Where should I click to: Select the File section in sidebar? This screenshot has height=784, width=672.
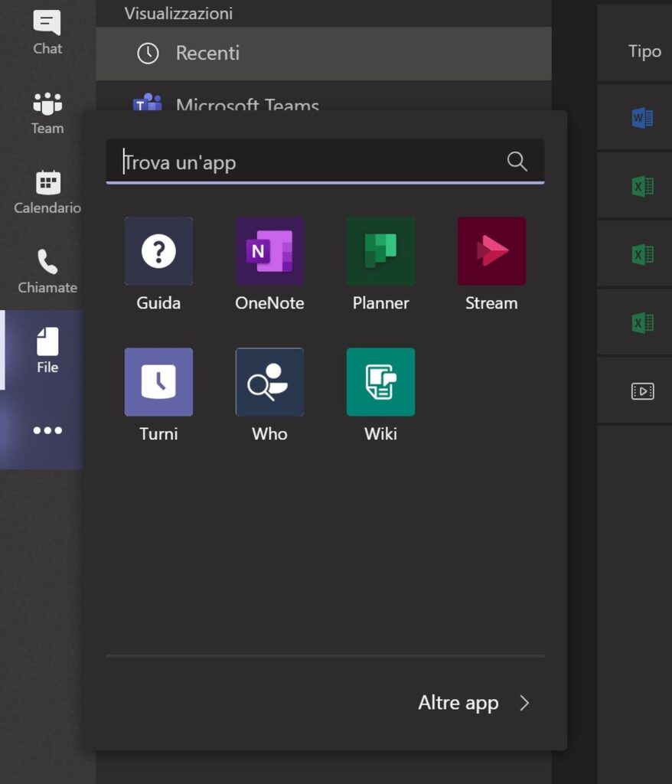click(x=47, y=350)
